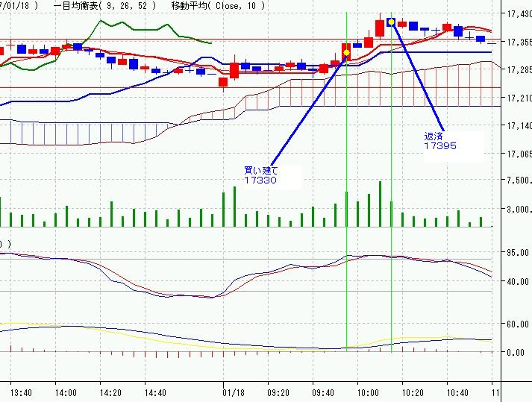Click the 14:20 time axis label
532x402 pixels.
coord(110,393)
